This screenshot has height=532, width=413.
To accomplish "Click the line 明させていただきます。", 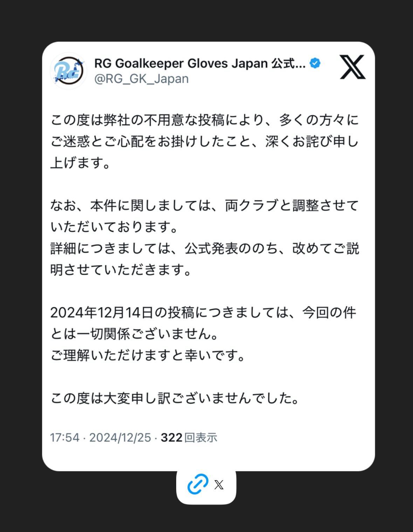I will (x=121, y=270).
